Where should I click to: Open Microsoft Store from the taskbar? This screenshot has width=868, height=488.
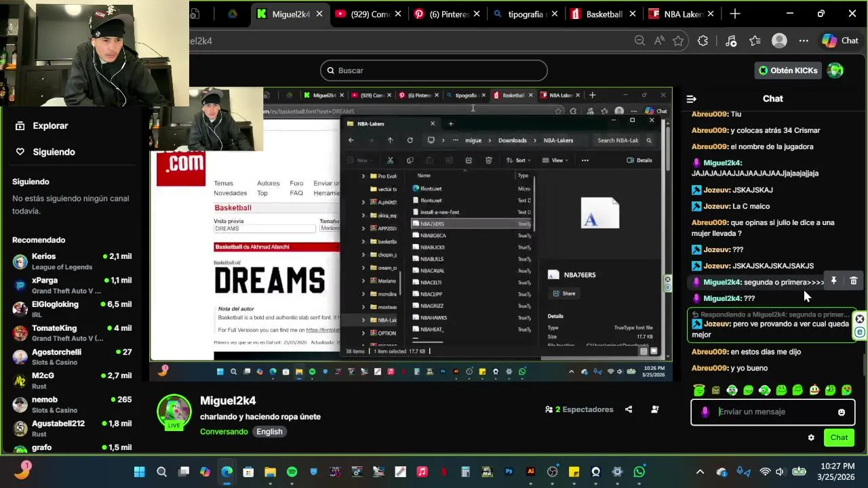click(248, 472)
